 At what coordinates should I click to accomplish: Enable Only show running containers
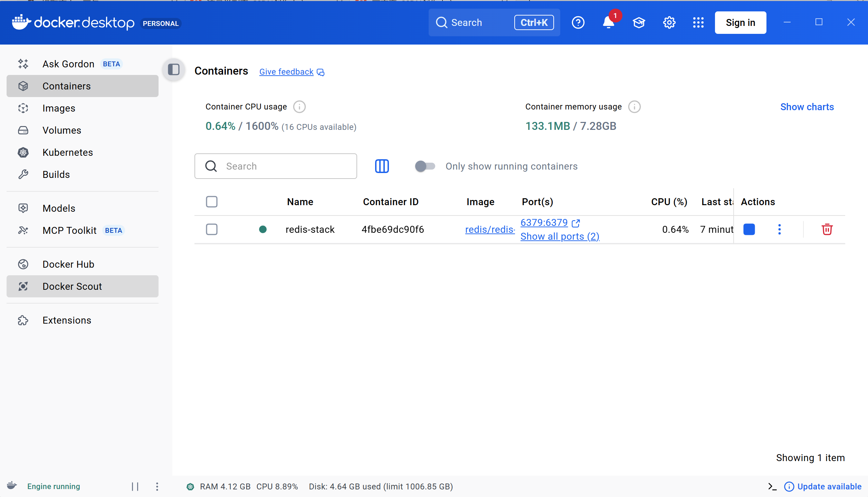pyautogui.click(x=425, y=166)
